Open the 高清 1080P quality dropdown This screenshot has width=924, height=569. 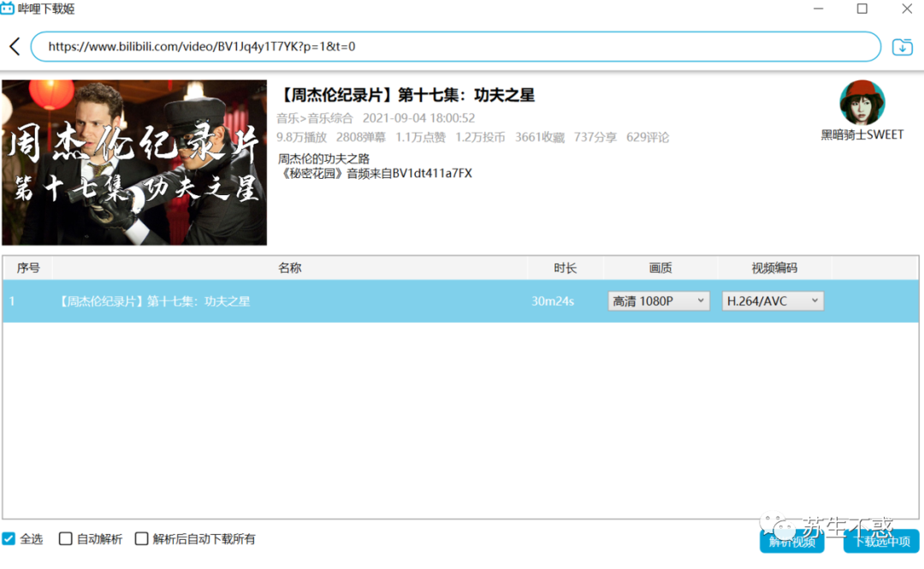[x=659, y=300]
